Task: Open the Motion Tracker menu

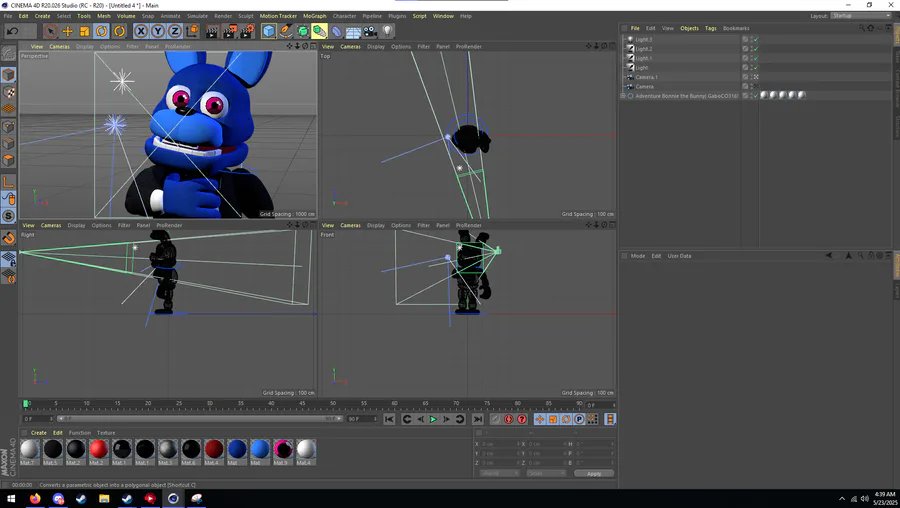Action: (x=278, y=16)
